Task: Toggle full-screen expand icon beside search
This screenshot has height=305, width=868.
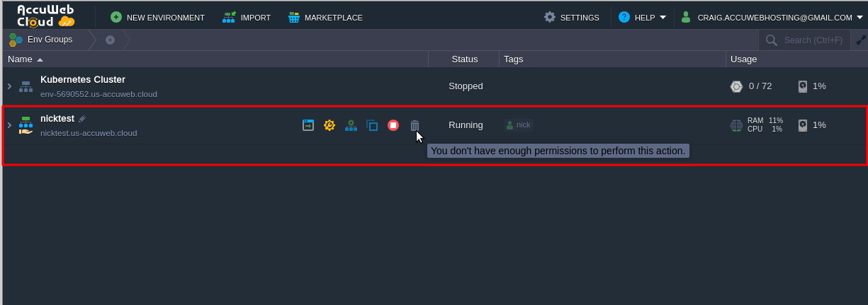Action: point(860,40)
